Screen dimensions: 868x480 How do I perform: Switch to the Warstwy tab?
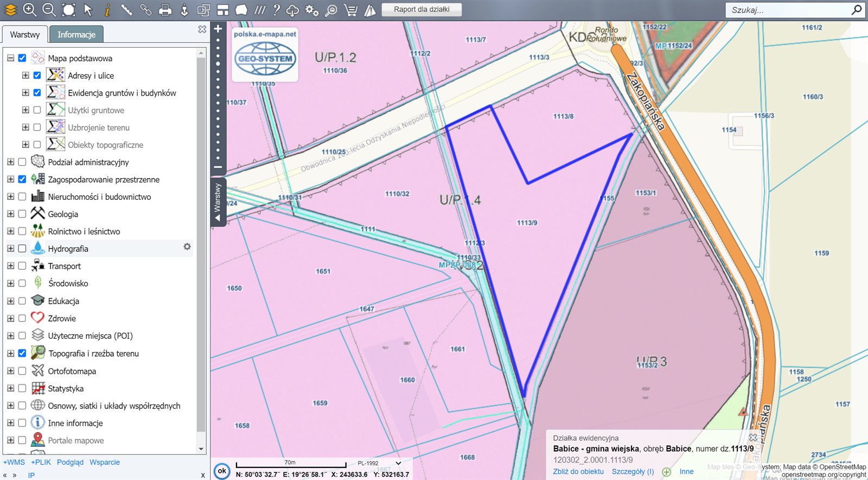point(25,35)
